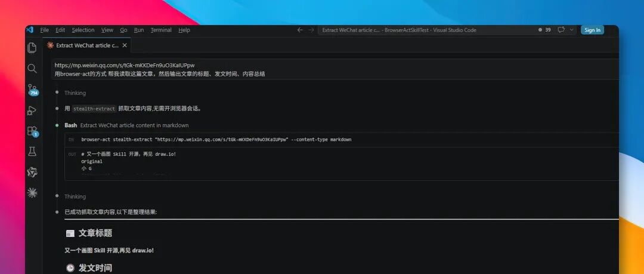This screenshot has width=644, height=274.
Task: Open the Run menu
Action: pos(139,30)
